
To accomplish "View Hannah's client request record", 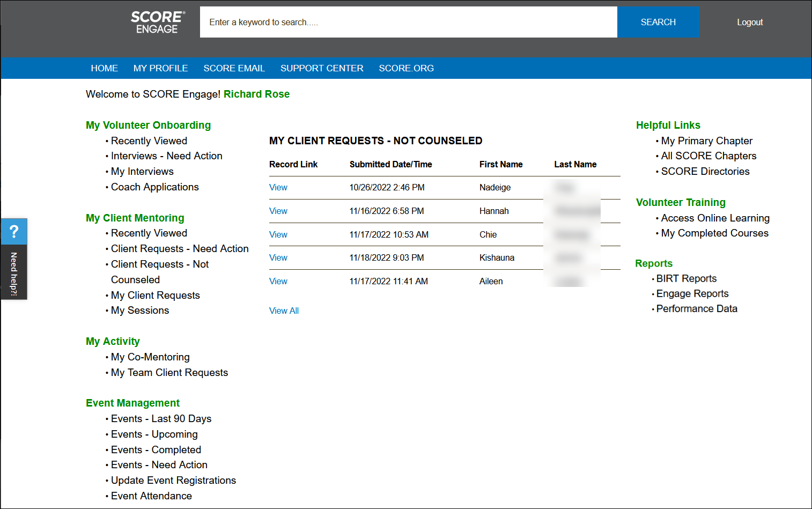I will tap(278, 211).
